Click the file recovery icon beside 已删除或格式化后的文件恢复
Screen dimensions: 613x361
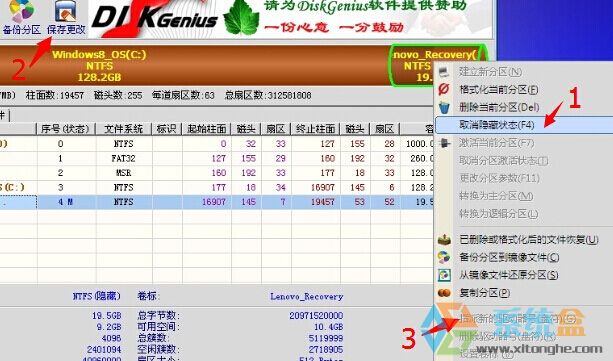coord(444,239)
